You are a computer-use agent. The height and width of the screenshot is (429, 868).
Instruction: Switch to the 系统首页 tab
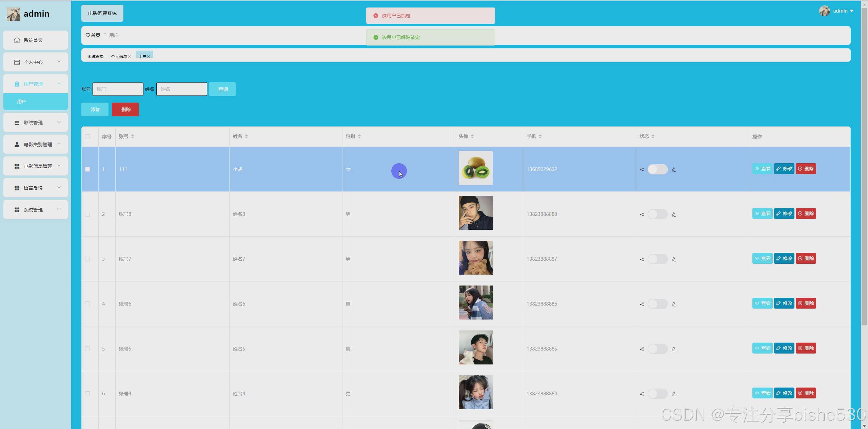pyautogui.click(x=96, y=56)
